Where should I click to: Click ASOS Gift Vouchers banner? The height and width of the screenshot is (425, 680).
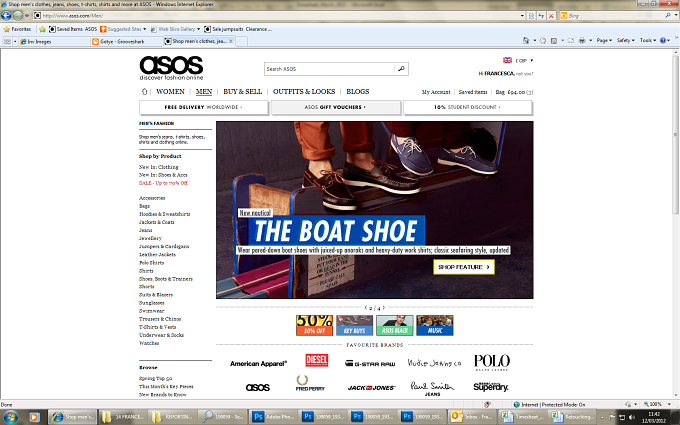[336, 107]
